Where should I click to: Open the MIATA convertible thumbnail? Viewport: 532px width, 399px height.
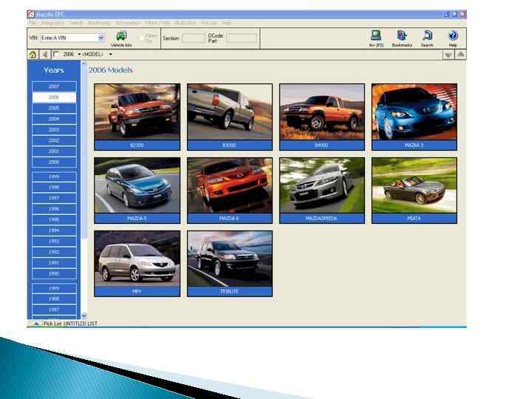[x=415, y=191]
